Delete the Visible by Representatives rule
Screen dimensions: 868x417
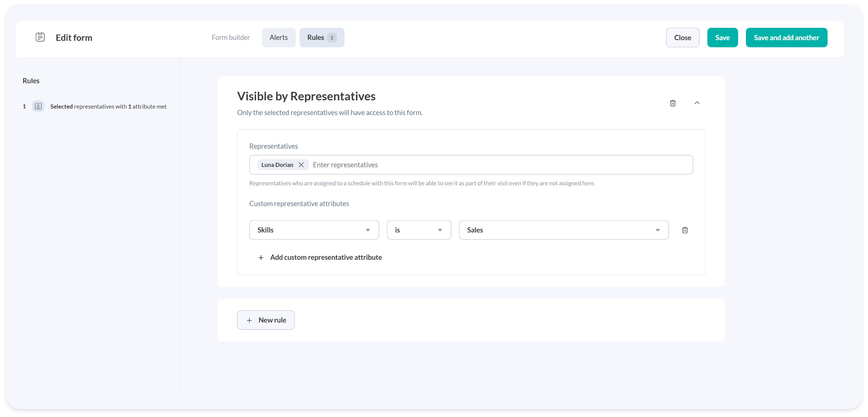point(672,103)
